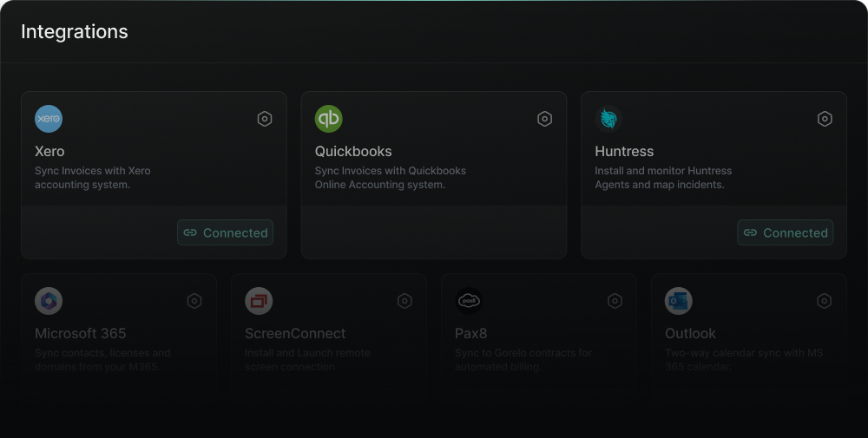Select the Quickbooks card title
The height and width of the screenshot is (438, 868).
(353, 152)
